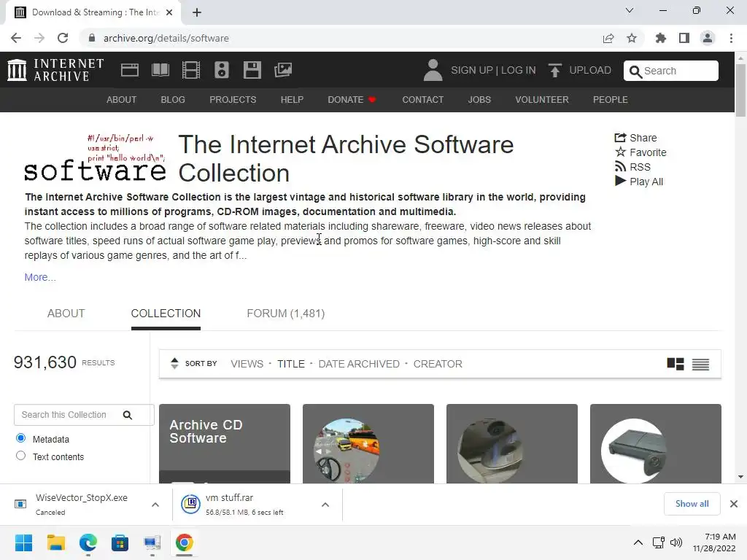Show hidden system tray icons
Viewport: 747px width, 560px height.
point(638,542)
